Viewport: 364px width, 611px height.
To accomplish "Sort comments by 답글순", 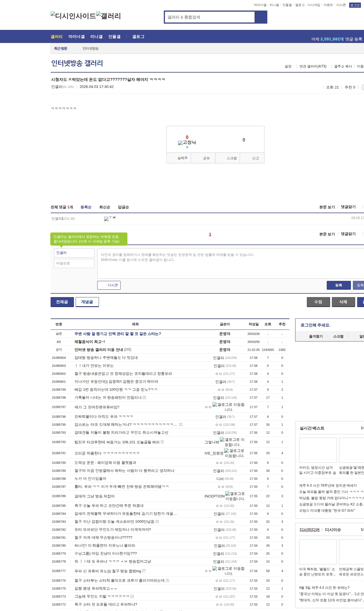I will [123, 207].
